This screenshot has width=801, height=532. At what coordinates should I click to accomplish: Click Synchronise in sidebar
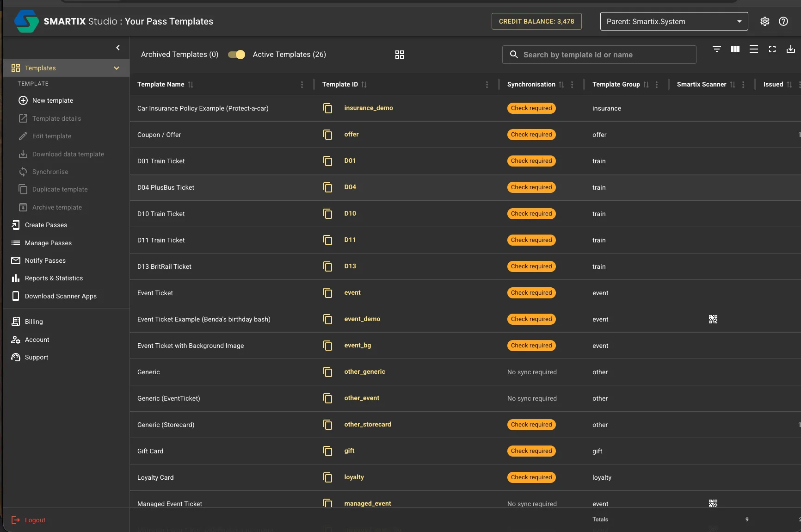(50, 172)
